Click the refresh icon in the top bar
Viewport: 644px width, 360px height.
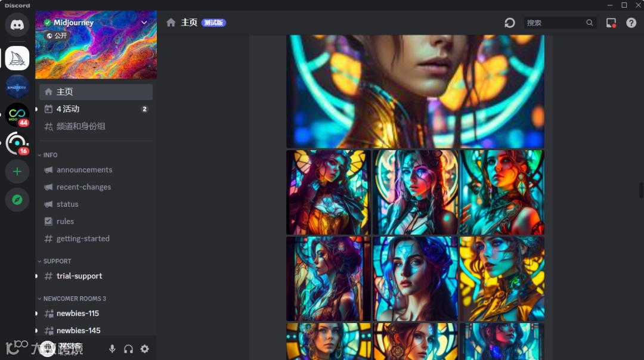[x=510, y=23]
